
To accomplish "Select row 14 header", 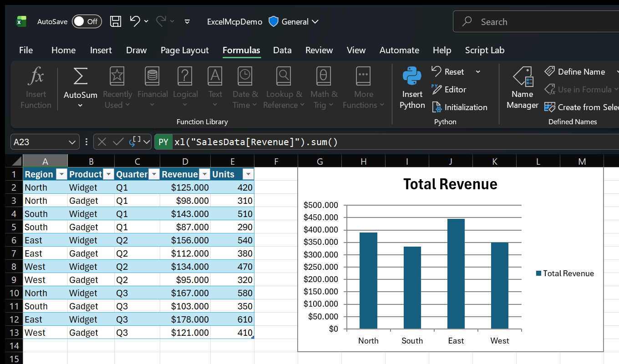I will click(x=14, y=346).
